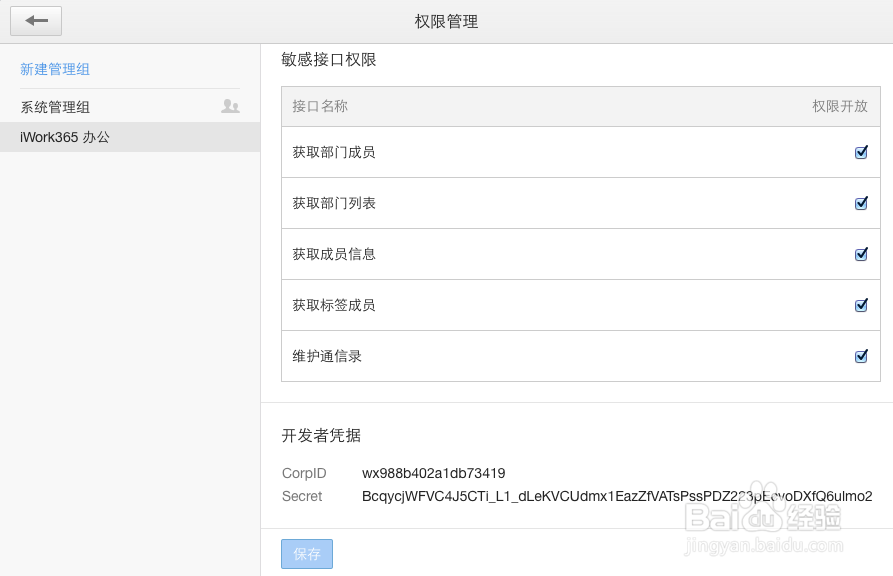Uncheck the 获取部门列表 permission
Viewport: 893px width, 576px height.
861,203
